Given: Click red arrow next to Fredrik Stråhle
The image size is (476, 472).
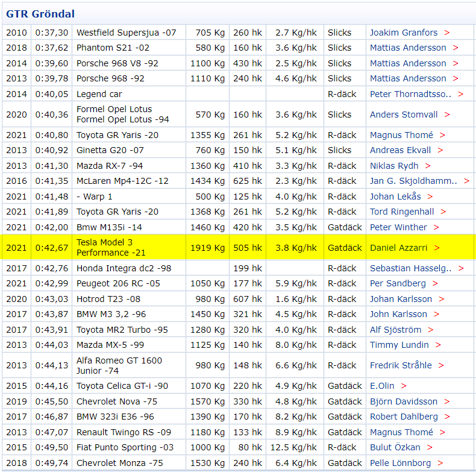Looking at the screenshot, I should [x=441, y=365].
